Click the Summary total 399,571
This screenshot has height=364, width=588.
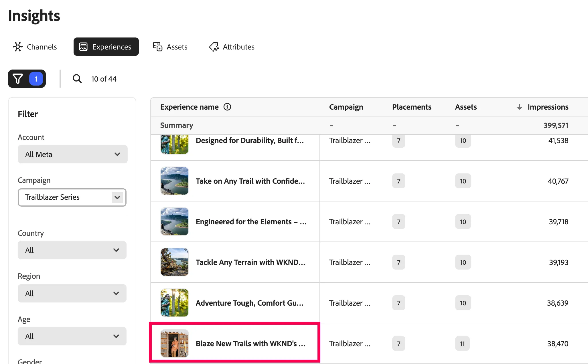point(556,125)
